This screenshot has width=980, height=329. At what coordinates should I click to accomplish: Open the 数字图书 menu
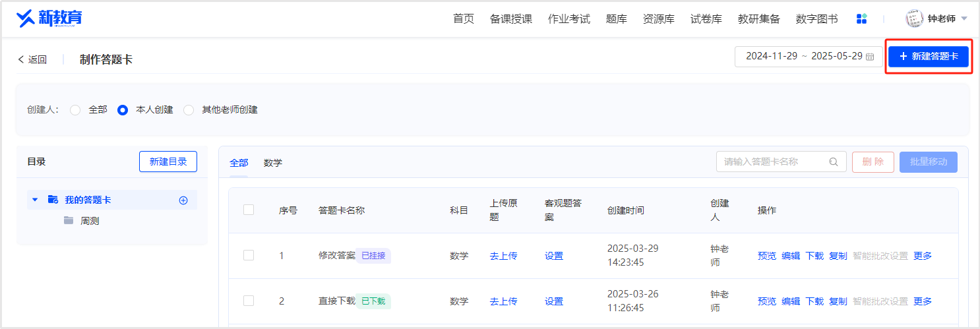pos(817,19)
